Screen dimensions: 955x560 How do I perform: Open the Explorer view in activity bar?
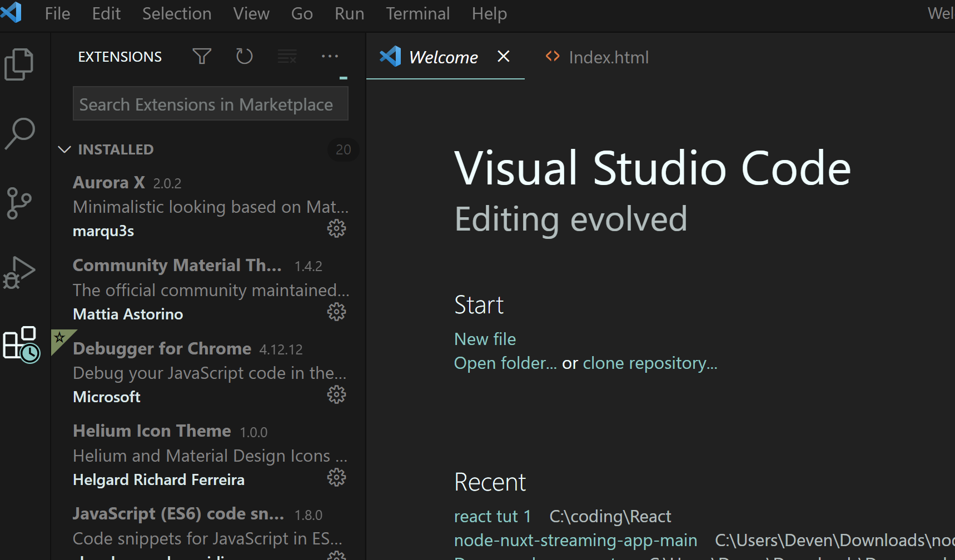click(x=19, y=64)
